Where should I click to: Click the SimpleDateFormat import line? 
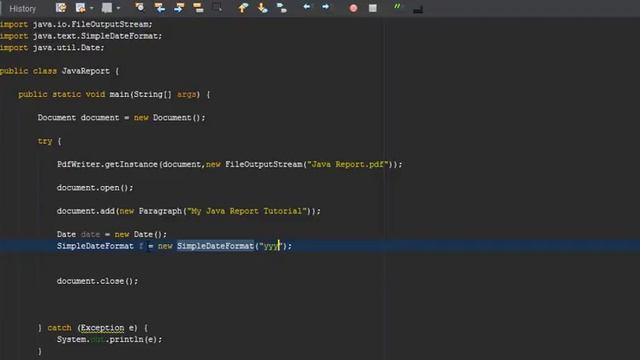[81, 36]
